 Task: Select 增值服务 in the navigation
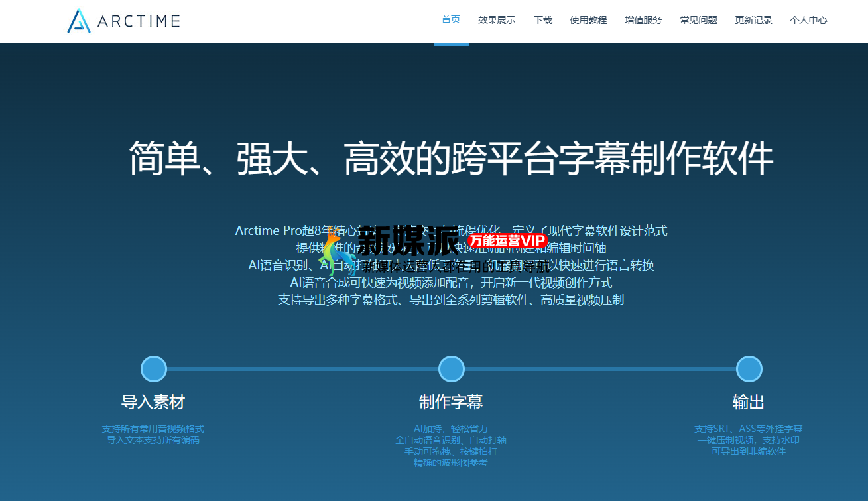[643, 20]
